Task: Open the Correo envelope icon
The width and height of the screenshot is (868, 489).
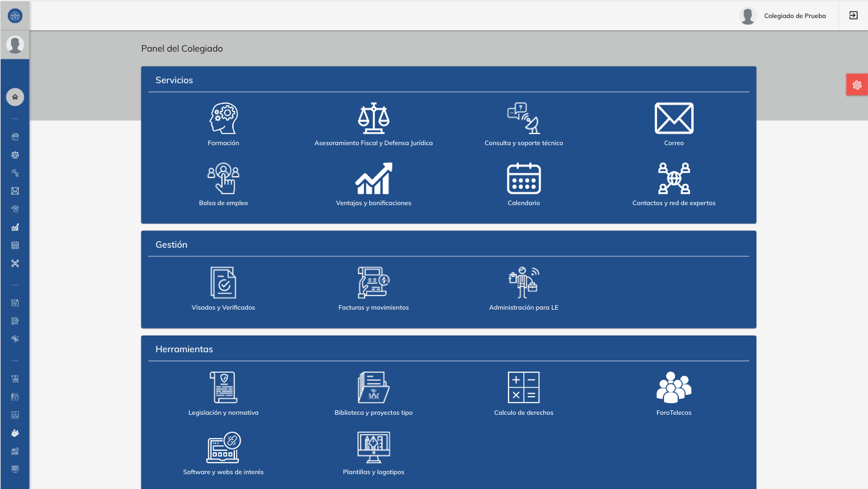Action: coord(674,119)
